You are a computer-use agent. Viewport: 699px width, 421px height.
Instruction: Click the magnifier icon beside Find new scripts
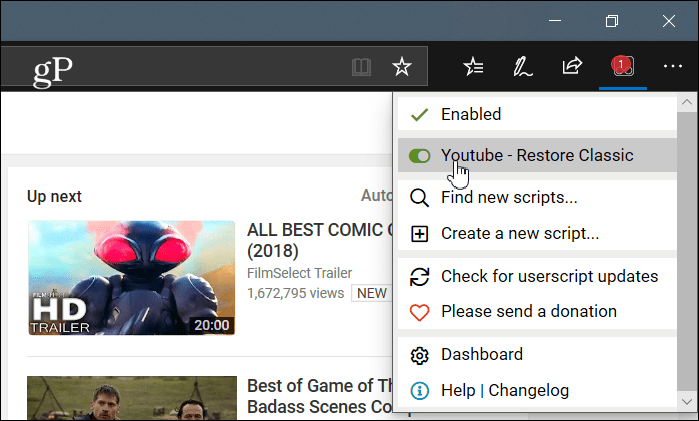pos(419,198)
